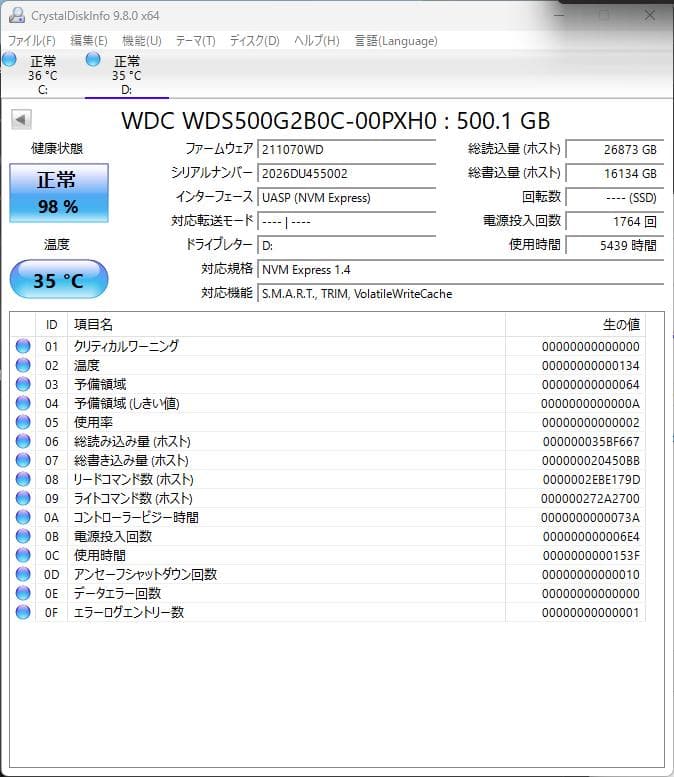The height and width of the screenshot is (777, 674).
Task: Switch to the D: 35 °C disk tab
Action: coord(127,75)
